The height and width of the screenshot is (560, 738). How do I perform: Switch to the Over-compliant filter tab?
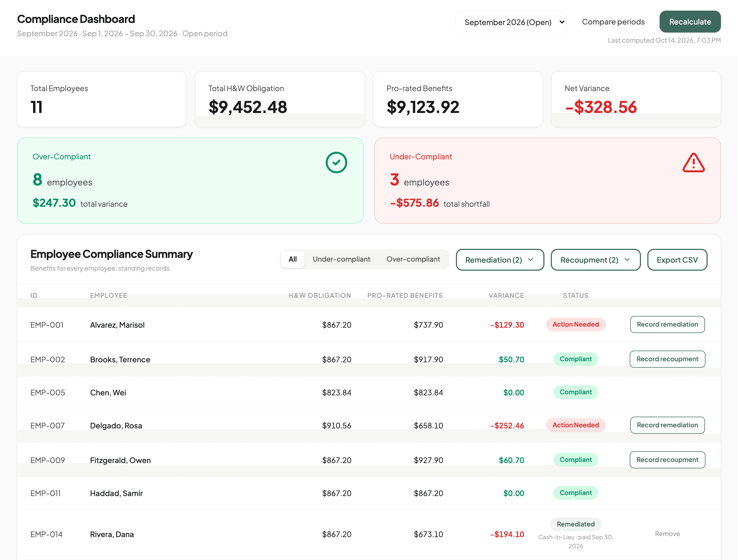413,259
